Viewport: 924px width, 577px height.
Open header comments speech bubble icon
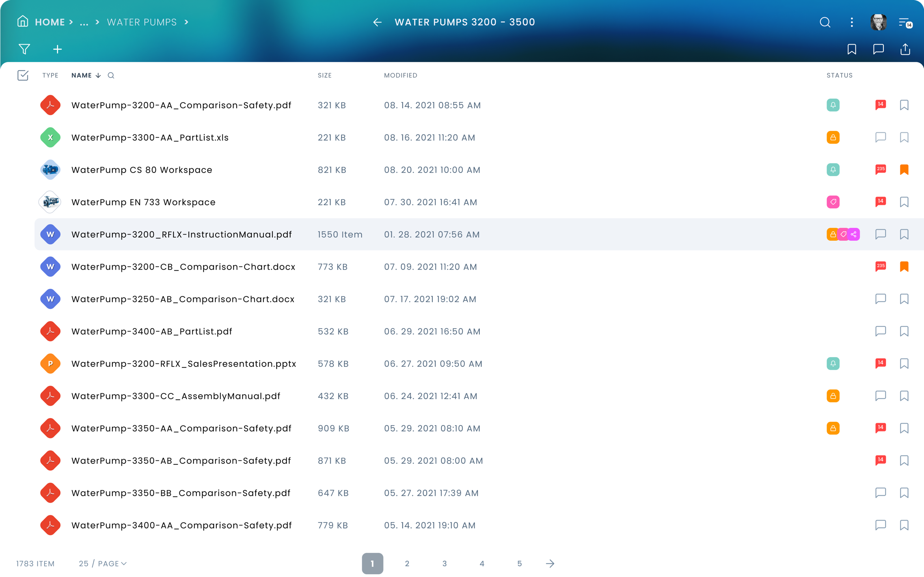pyautogui.click(x=878, y=49)
